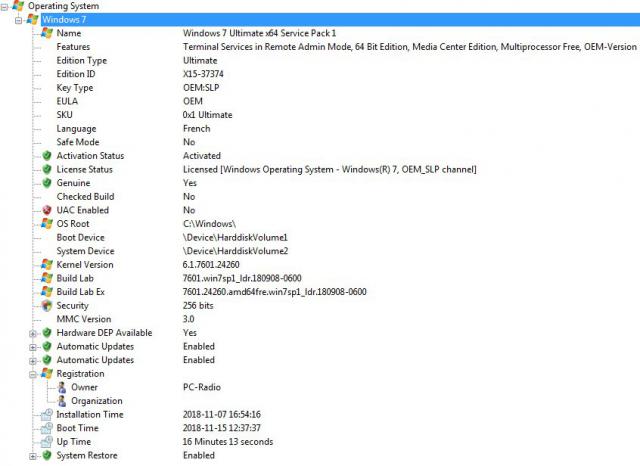The width and height of the screenshot is (640, 466).
Task: Click the green shield beside License Status
Action: coord(47,169)
